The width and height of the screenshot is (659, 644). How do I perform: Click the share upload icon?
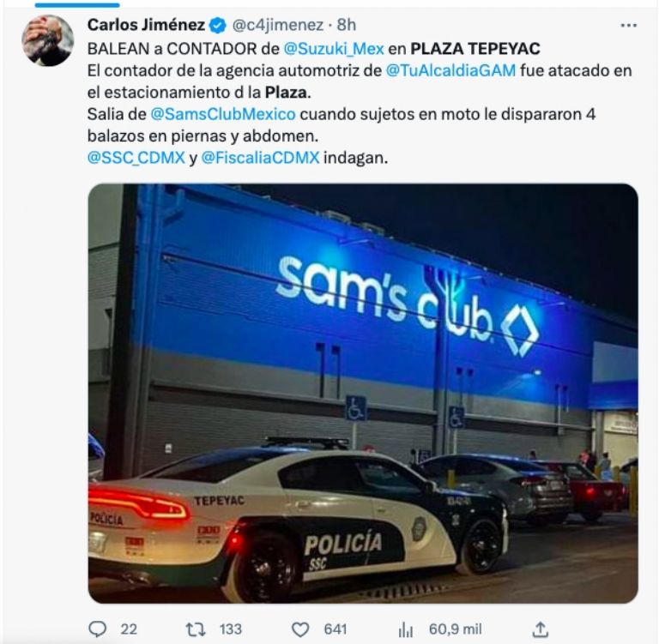541,629
